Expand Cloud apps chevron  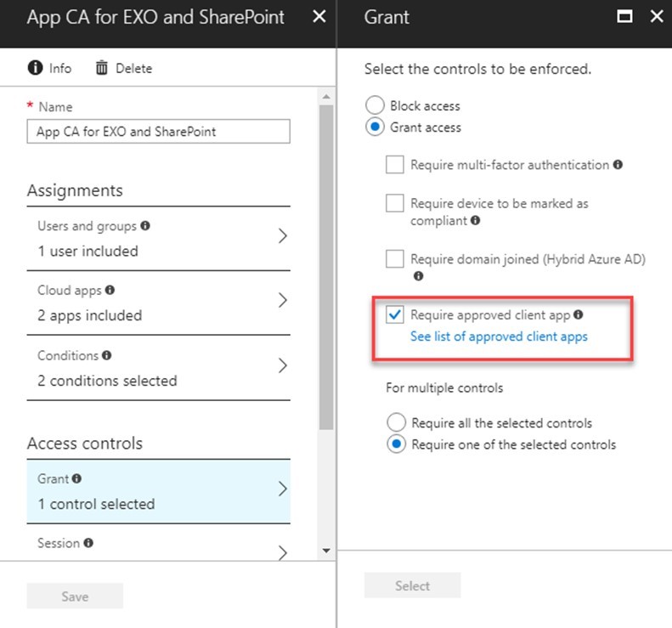pos(282,301)
